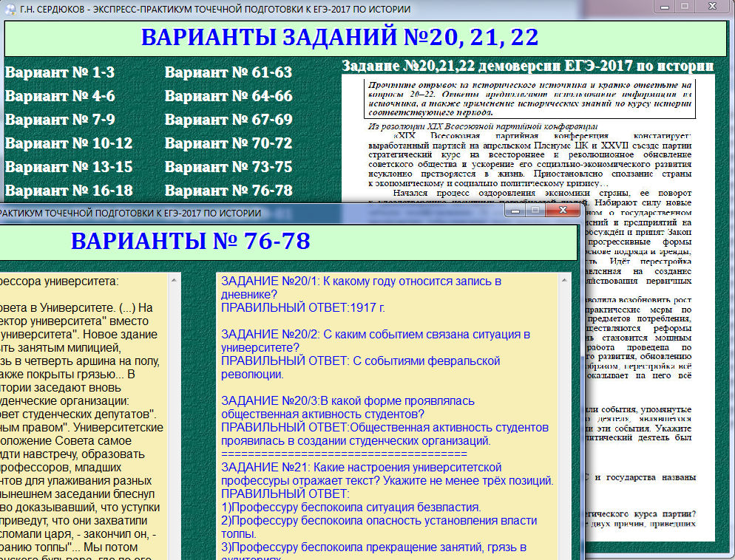Open Вариант № 16-18 link
This screenshot has width=735, height=560.
pyautogui.click(x=69, y=191)
